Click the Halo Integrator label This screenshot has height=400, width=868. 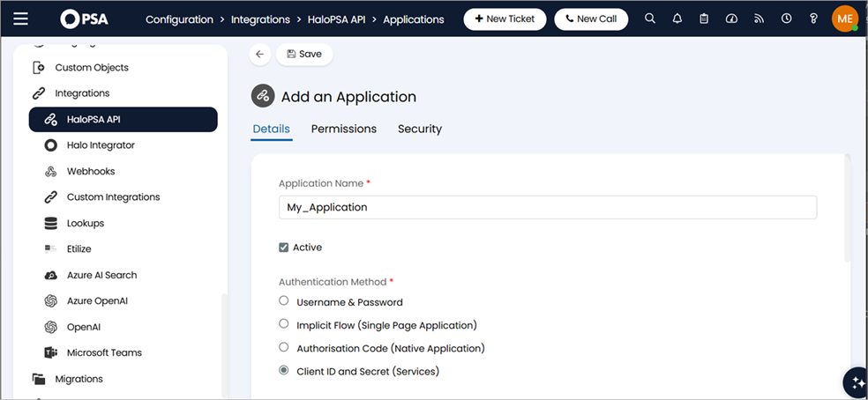tap(101, 145)
